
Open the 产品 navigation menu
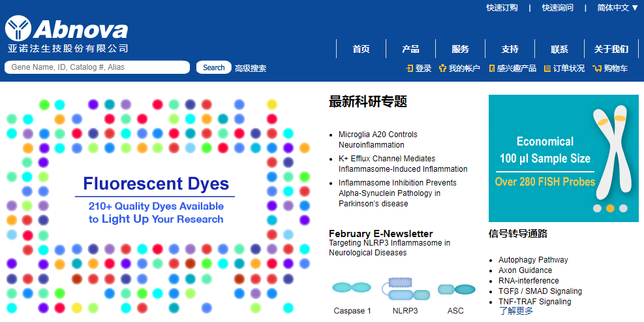[x=410, y=49]
